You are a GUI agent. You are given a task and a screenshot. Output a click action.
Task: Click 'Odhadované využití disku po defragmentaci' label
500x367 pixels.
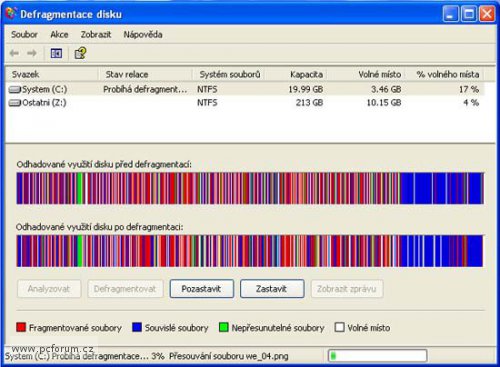pos(100,227)
